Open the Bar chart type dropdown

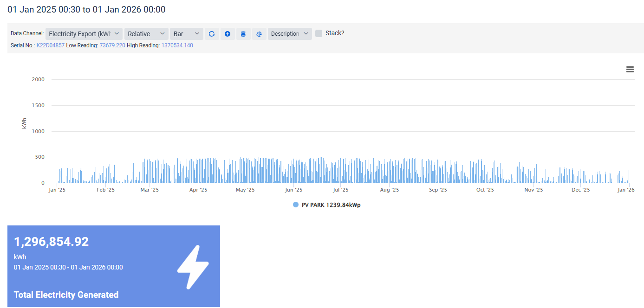[x=186, y=34]
